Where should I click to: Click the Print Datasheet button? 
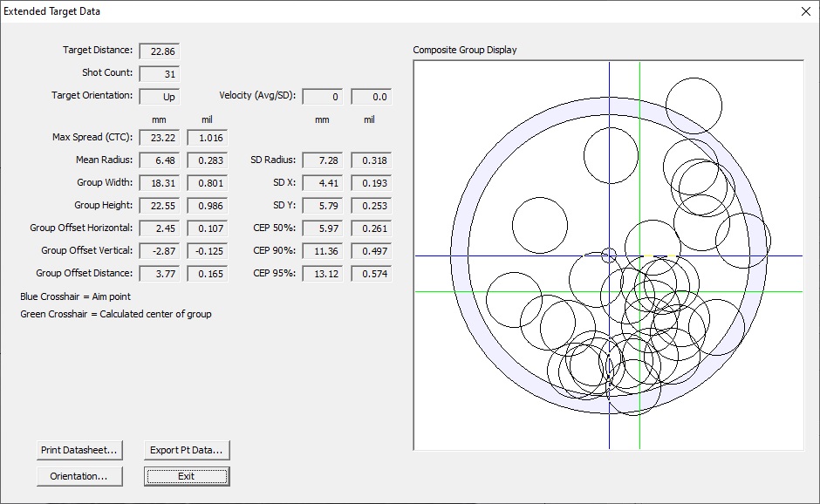(x=79, y=450)
